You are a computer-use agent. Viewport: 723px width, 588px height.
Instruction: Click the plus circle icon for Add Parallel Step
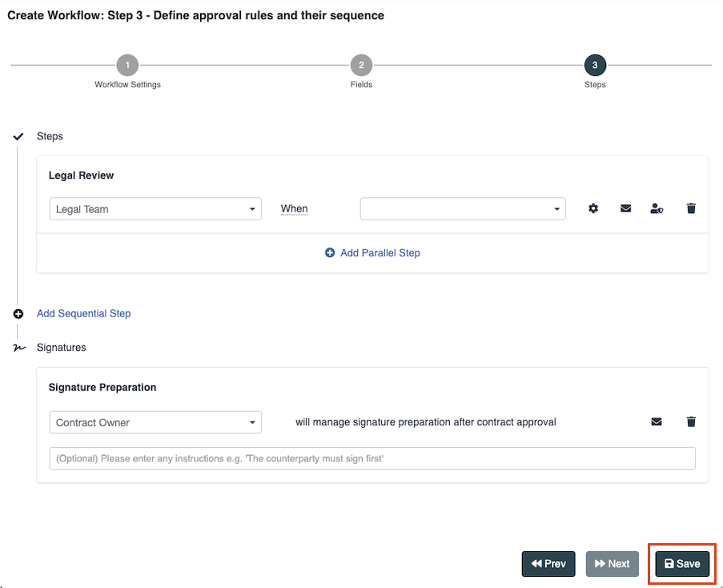coord(330,253)
